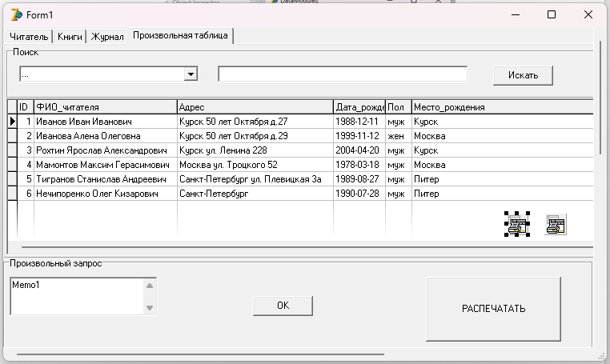
Task: Select the unselected report component icon
Action: pos(556,224)
